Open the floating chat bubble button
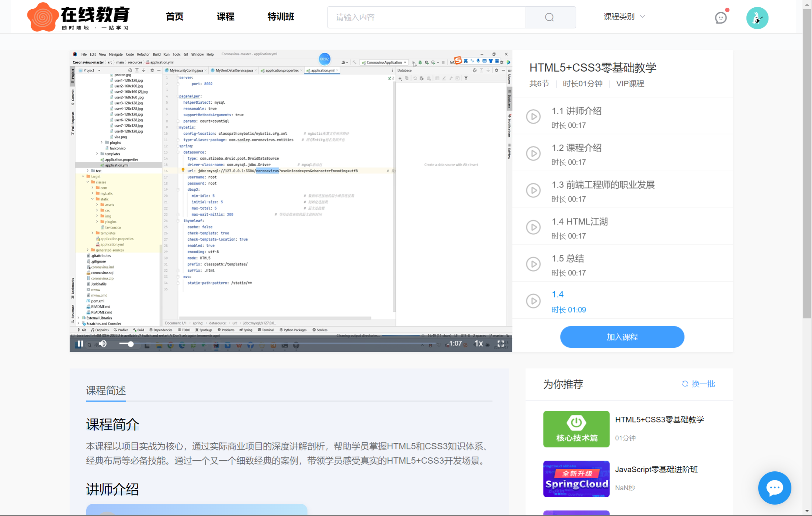812x516 pixels. point(774,488)
